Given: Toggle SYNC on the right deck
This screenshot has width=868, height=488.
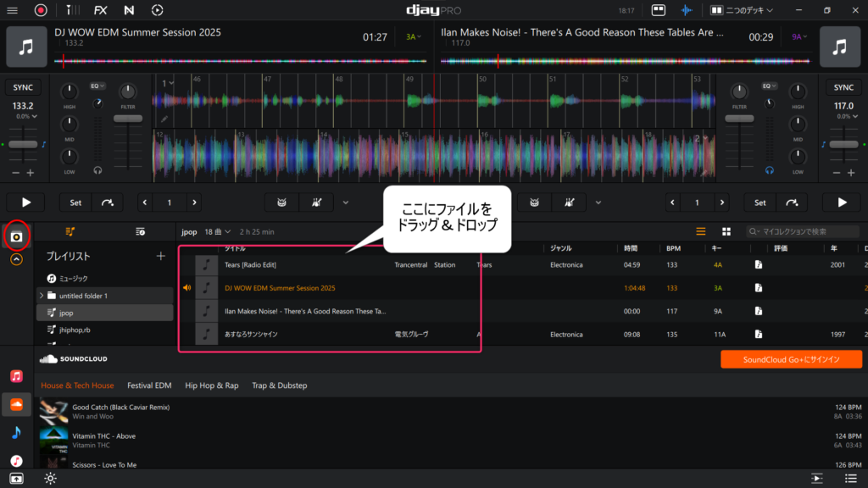Looking at the screenshot, I should tap(843, 87).
